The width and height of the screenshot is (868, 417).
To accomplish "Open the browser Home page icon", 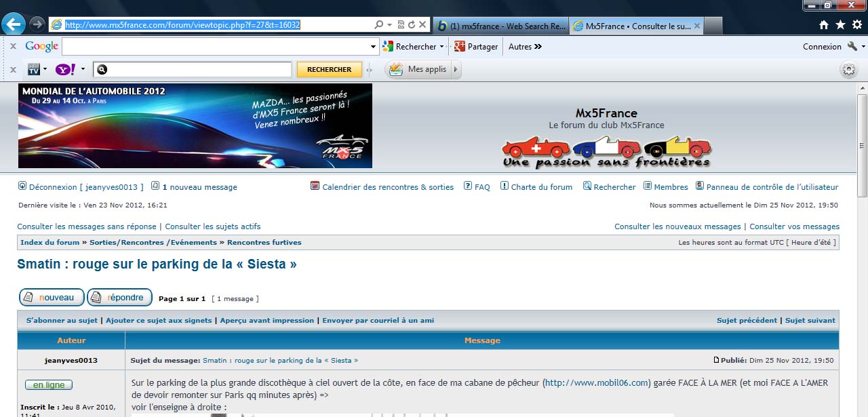I will [824, 24].
